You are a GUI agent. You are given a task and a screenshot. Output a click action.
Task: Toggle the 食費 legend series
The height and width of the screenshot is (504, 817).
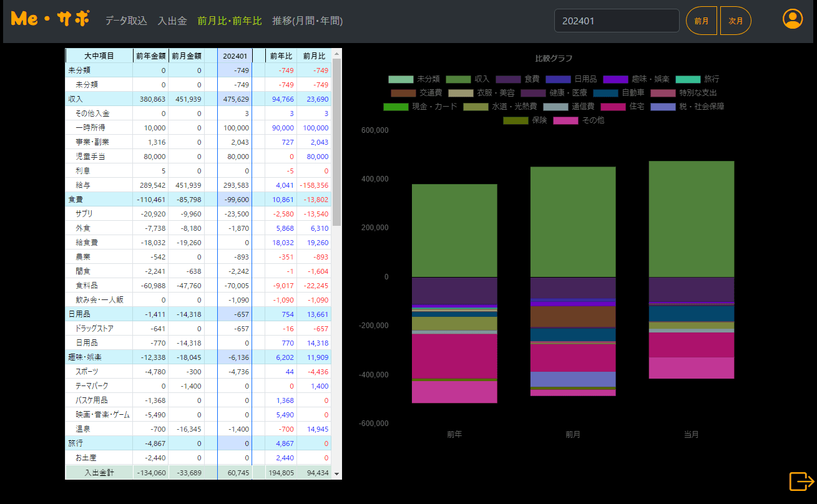518,79
